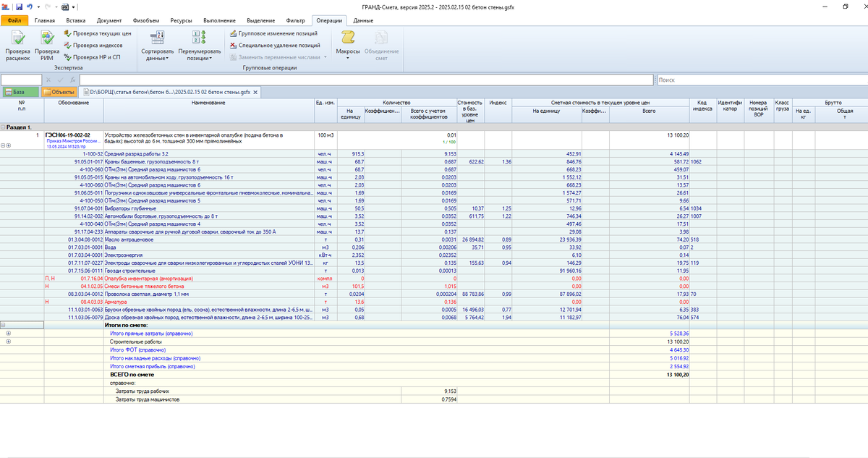Image resolution: width=868 pixels, height=458 pixels.
Task: Expand position 1 details with the plus icon
Action: pos(9,145)
